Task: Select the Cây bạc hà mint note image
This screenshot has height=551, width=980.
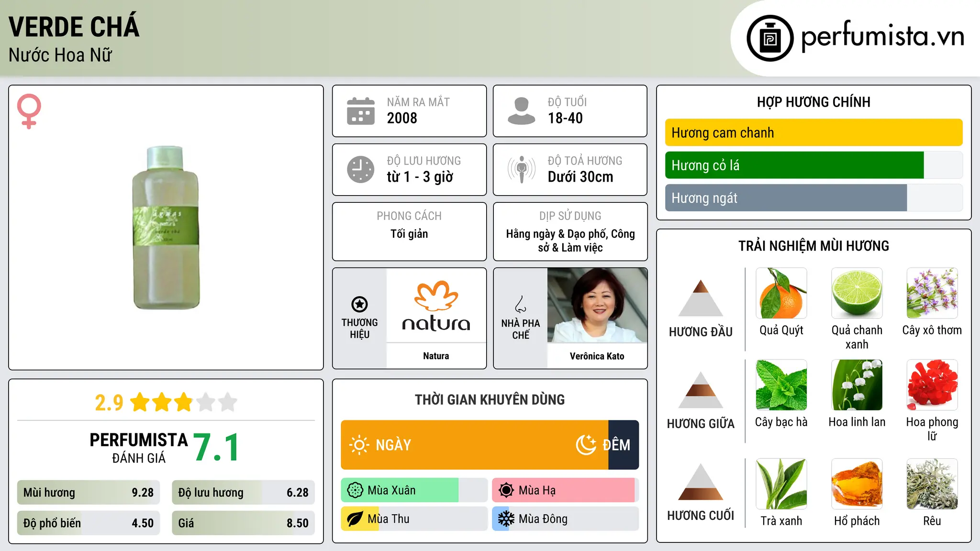Action: click(x=781, y=385)
